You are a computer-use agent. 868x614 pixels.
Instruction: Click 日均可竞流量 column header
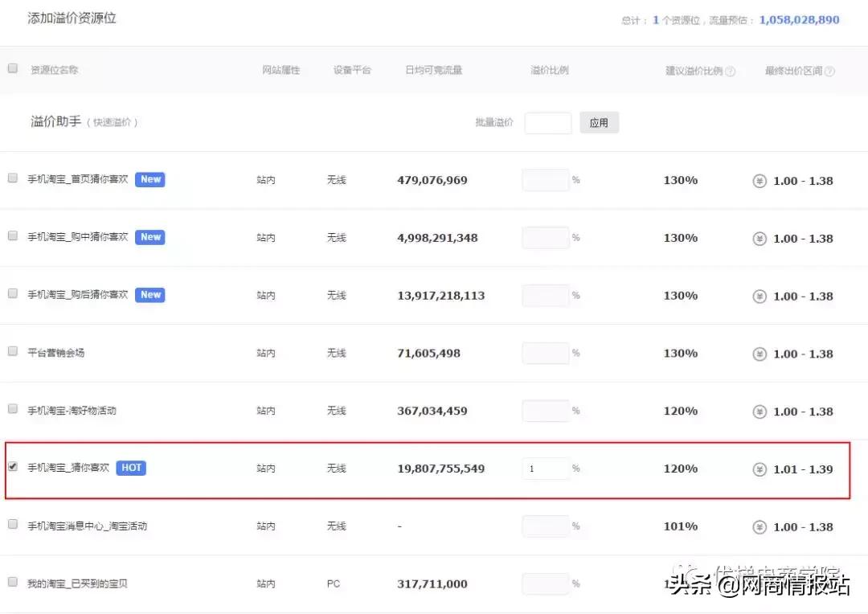[433, 71]
